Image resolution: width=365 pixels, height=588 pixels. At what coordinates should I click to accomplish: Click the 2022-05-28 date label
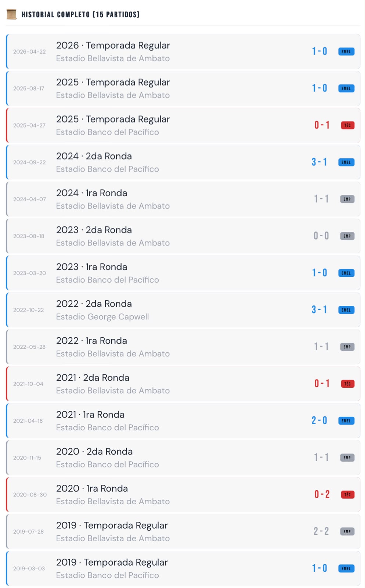coord(29,347)
